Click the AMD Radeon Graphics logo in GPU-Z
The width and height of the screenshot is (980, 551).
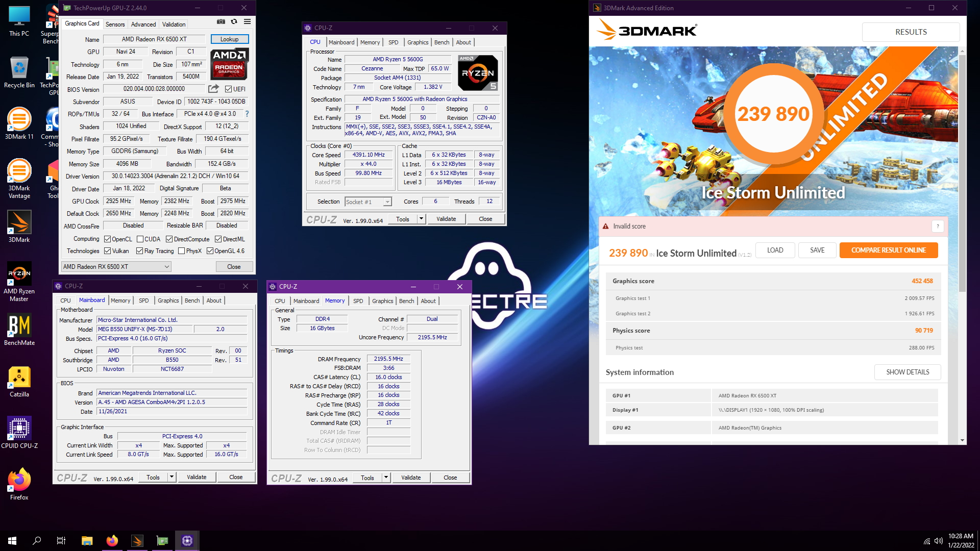coord(229,64)
